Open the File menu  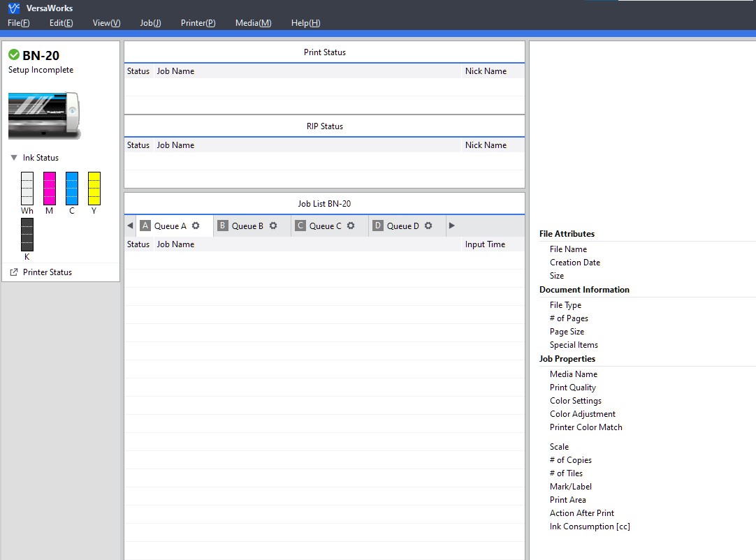click(x=18, y=23)
